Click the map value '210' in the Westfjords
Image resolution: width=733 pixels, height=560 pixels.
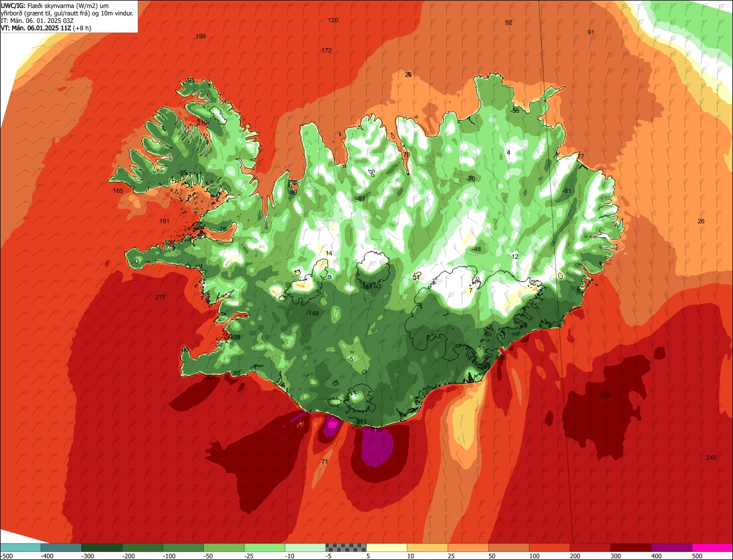[x=202, y=123]
